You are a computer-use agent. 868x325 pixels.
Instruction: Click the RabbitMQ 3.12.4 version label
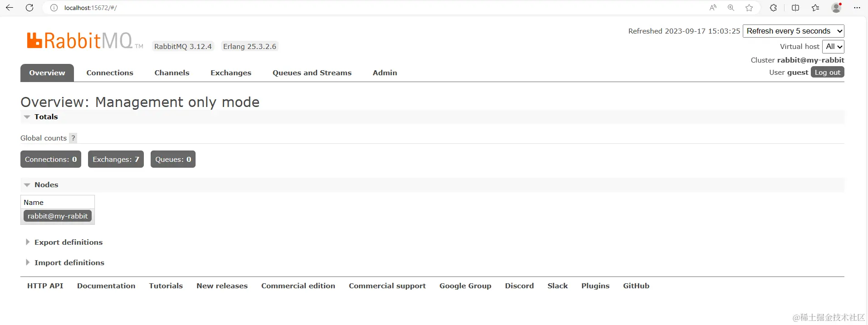tap(183, 46)
